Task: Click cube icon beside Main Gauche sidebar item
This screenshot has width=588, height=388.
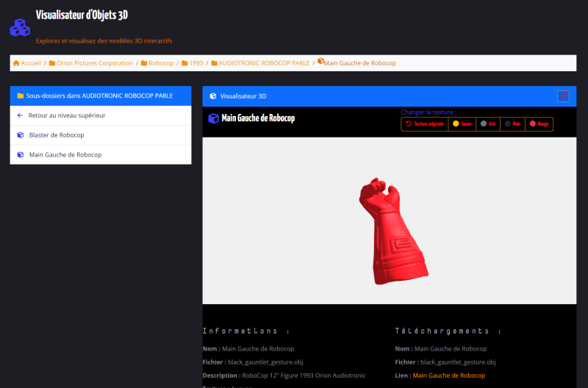Action: tap(21, 155)
